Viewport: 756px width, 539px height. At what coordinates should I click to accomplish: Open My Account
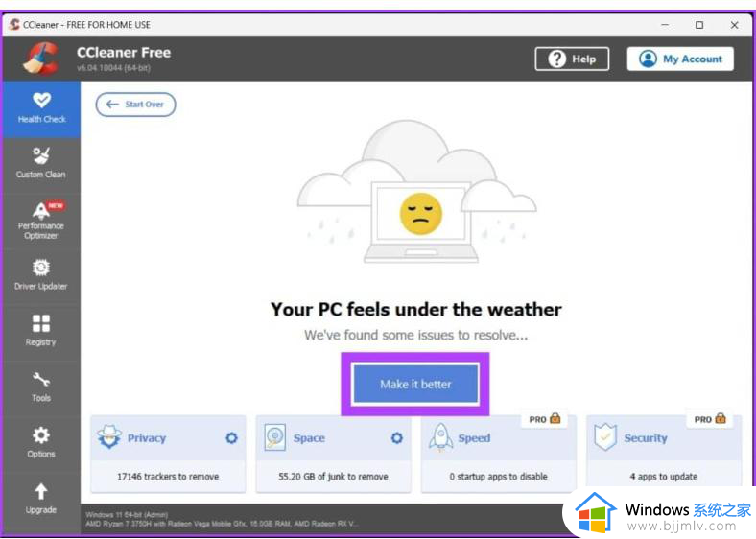tap(680, 59)
